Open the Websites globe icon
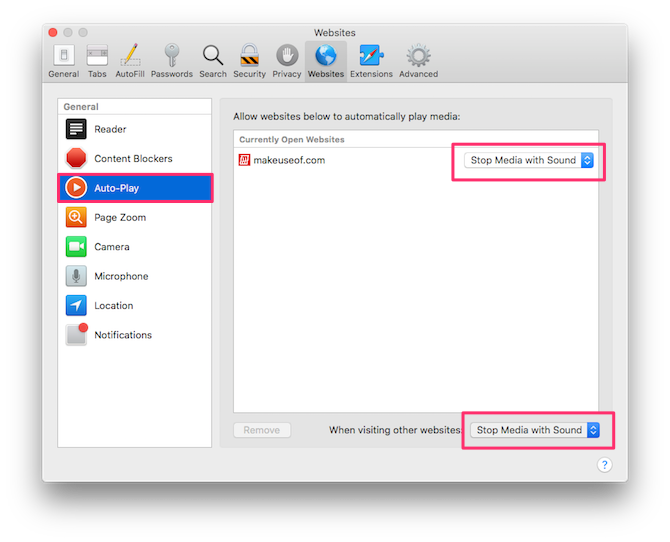Image resolution: width=670 pixels, height=542 pixels. pos(326,56)
